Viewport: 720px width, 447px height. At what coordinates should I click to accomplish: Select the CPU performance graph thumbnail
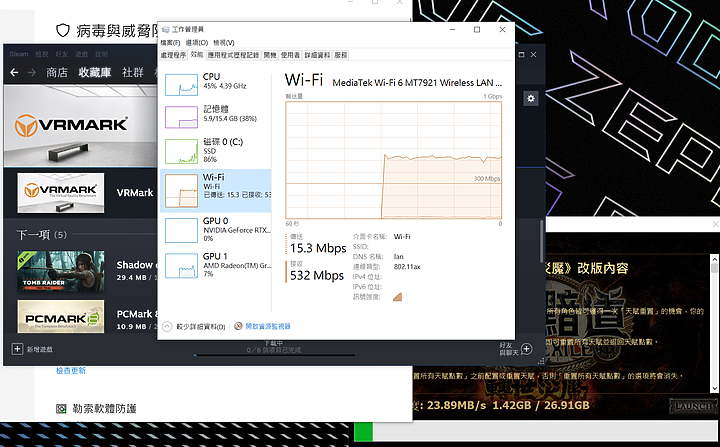(181, 84)
